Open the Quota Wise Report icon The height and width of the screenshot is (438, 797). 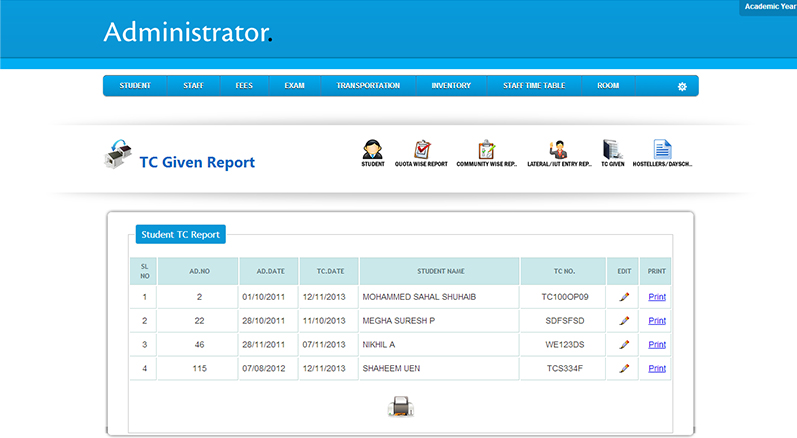pos(421,151)
